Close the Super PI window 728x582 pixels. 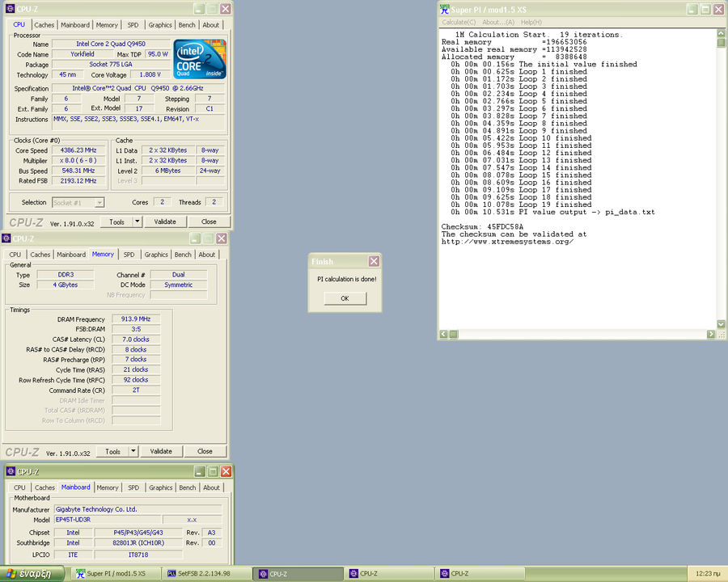[719, 9]
